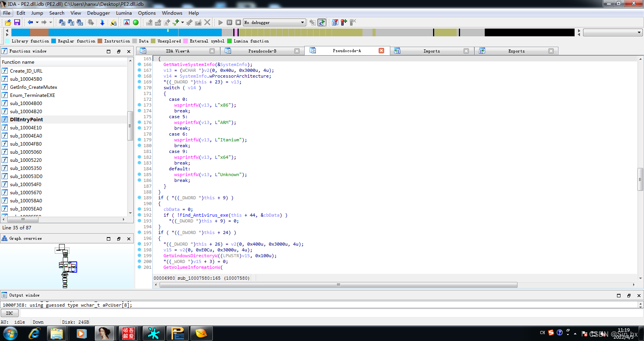Click brown Instruction segment in navigation band
The width and height of the screenshot is (644, 341).
pos(39,32)
